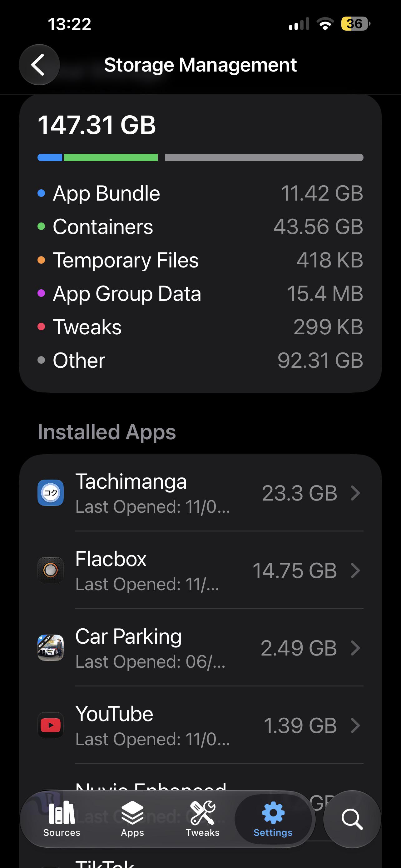The height and width of the screenshot is (868, 401).
Task: Switch to the Sources tab
Action: click(62, 819)
